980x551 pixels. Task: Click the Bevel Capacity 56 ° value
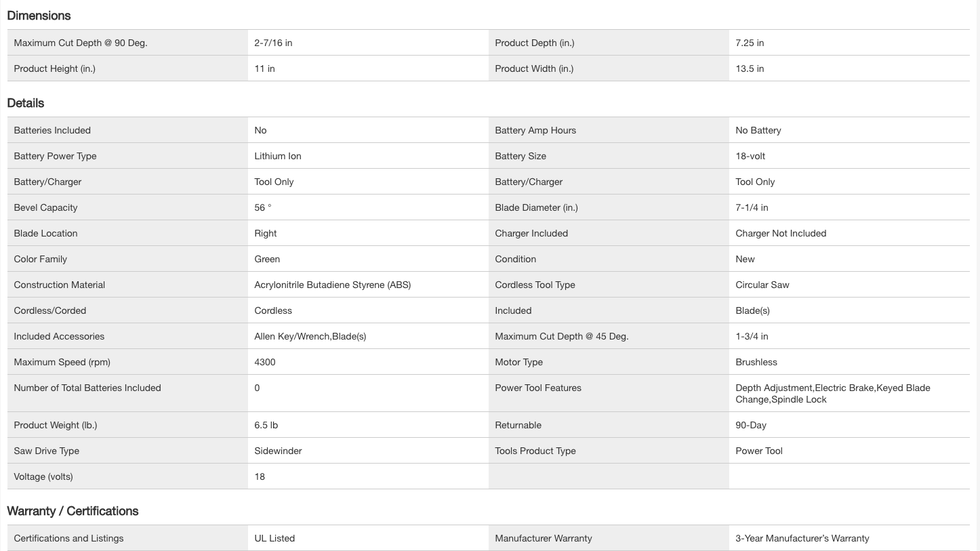262,207
